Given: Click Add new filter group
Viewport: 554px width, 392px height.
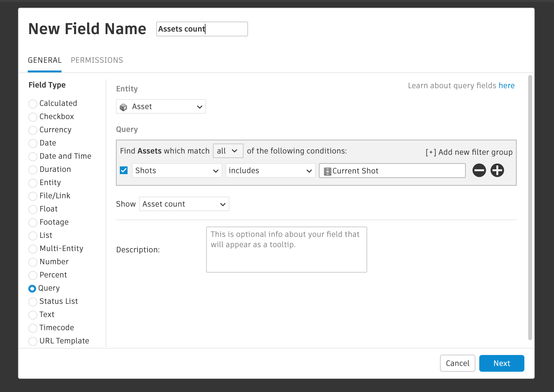Looking at the screenshot, I should (x=469, y=152).
